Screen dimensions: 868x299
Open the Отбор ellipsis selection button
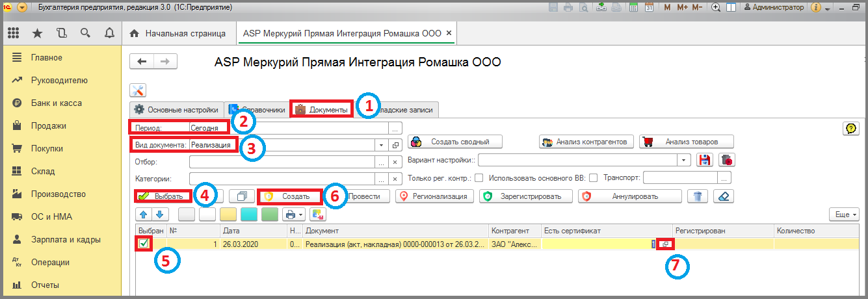[x=382, y=162]
